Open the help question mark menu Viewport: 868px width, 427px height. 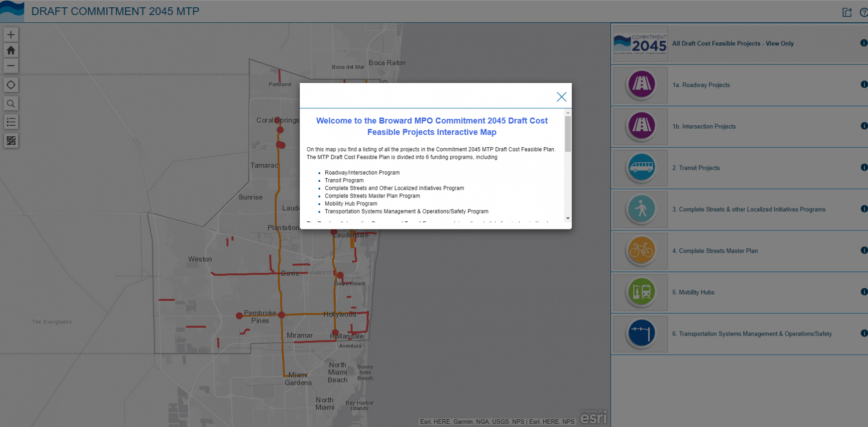(x=863, y=12)
